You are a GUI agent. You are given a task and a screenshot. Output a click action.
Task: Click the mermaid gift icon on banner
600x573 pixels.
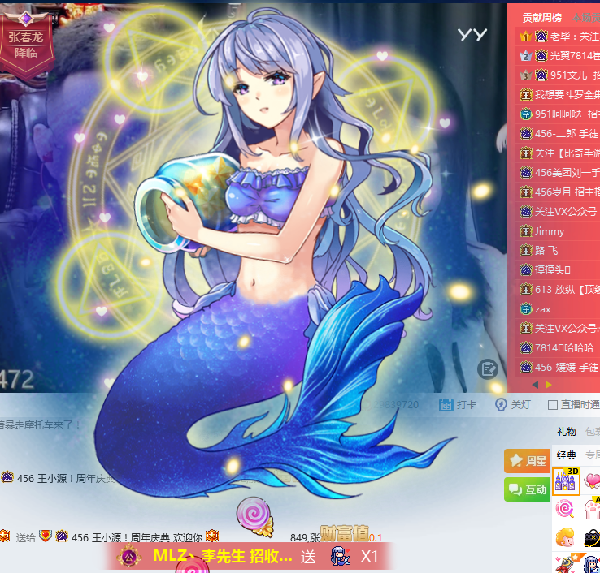coord(341,556)
